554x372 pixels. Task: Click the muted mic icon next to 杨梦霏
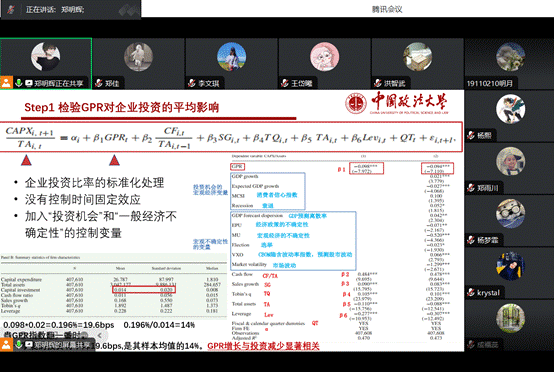coord(471,240)
